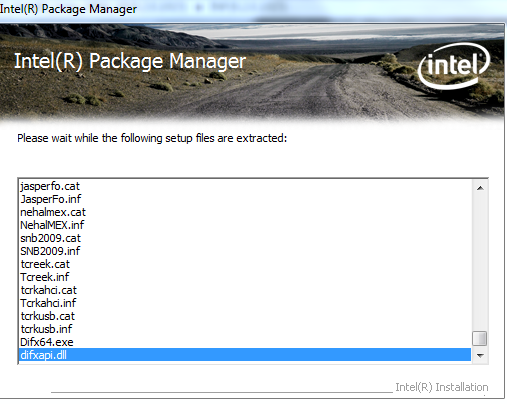Image resolution: width=507 pixels, height=404 pixels.
Task: Choose SNB2009.inf in the list
Action: tap(245, 251)
